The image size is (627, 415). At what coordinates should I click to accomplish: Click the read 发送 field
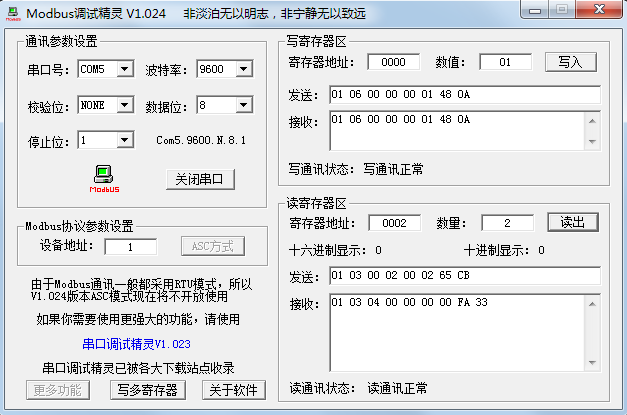463,276
